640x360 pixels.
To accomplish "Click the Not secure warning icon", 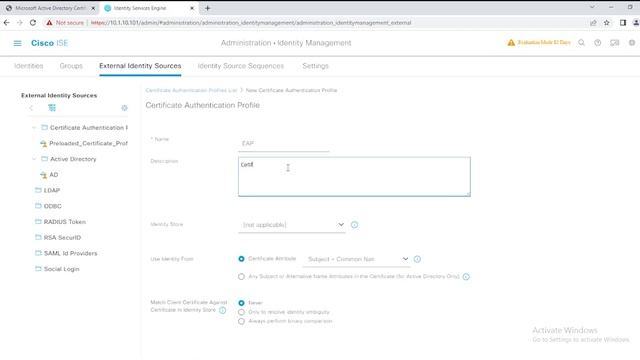I will pos(49,22).
